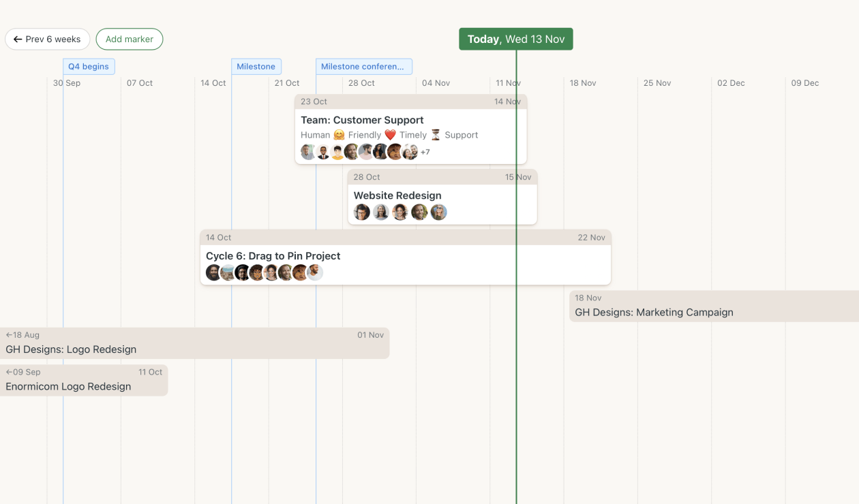Image resolution: width=859 pixels, height=504 pixels.
Task: Select the Q4 begins marker
Action: 89,66
